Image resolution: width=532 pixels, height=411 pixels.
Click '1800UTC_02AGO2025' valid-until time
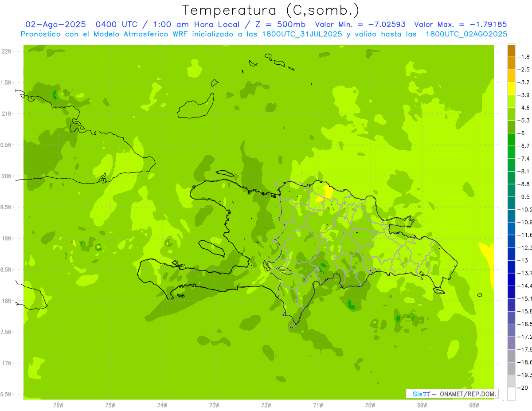(x=466, y=34)
